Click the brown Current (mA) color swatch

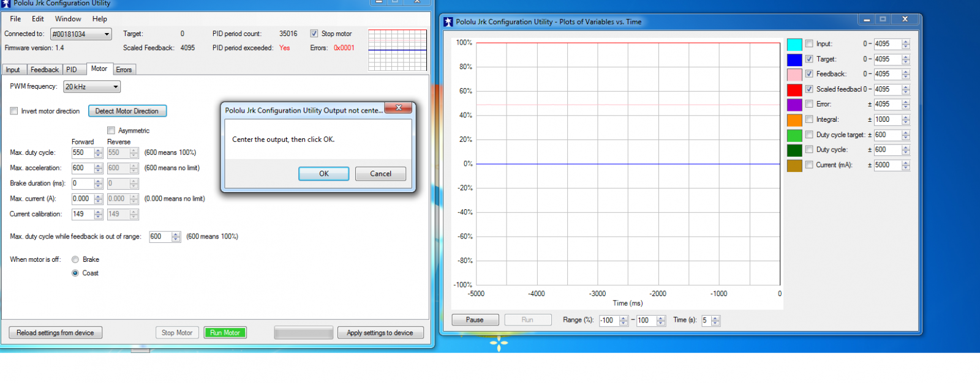point(794,165)
